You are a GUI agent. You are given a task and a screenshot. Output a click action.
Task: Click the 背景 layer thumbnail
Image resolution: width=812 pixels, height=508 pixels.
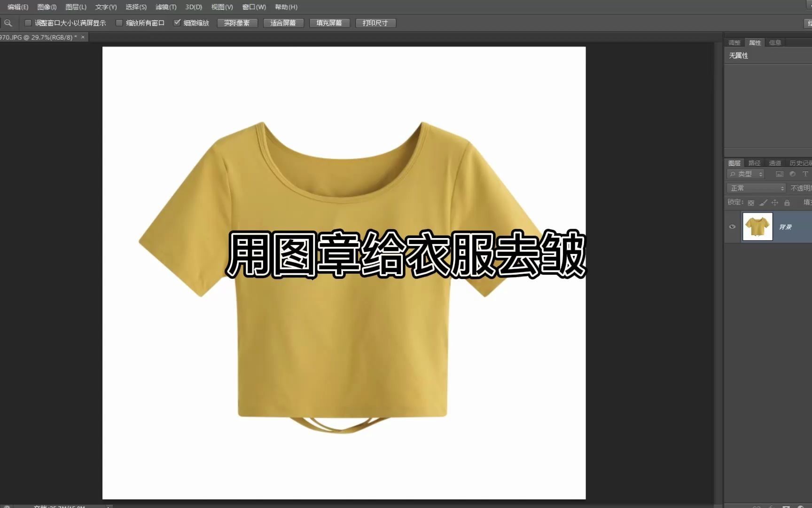757,227
